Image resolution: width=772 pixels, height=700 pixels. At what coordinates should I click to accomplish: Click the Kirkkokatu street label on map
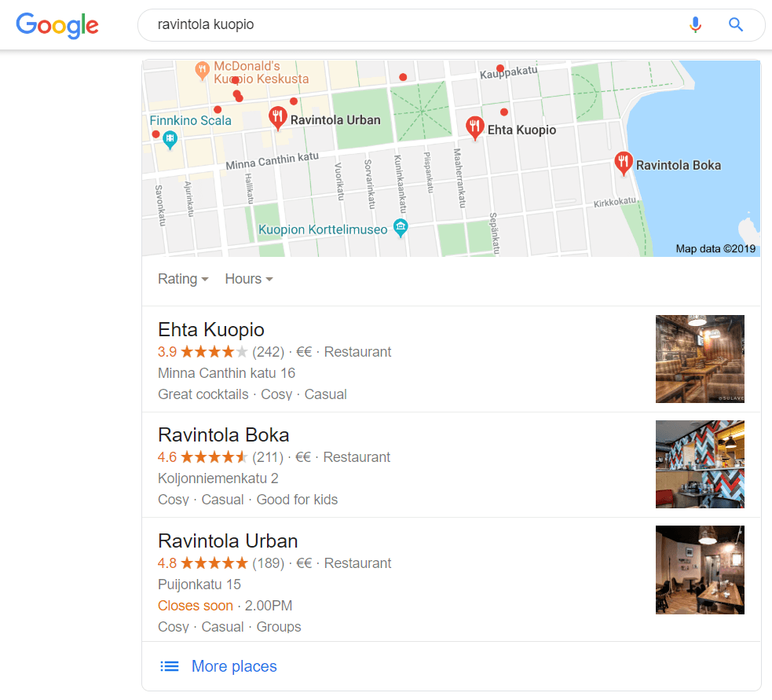(x=615, y=202)
